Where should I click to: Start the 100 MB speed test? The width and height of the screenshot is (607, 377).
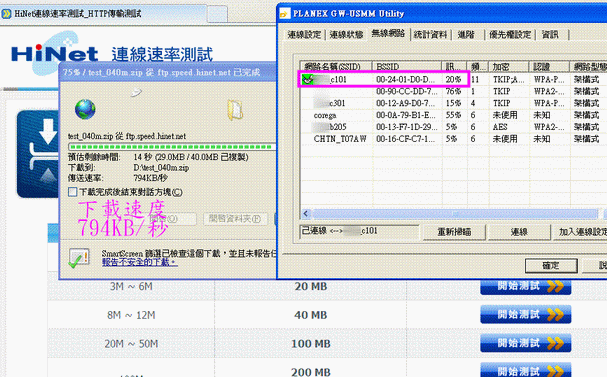coord(526,343)
